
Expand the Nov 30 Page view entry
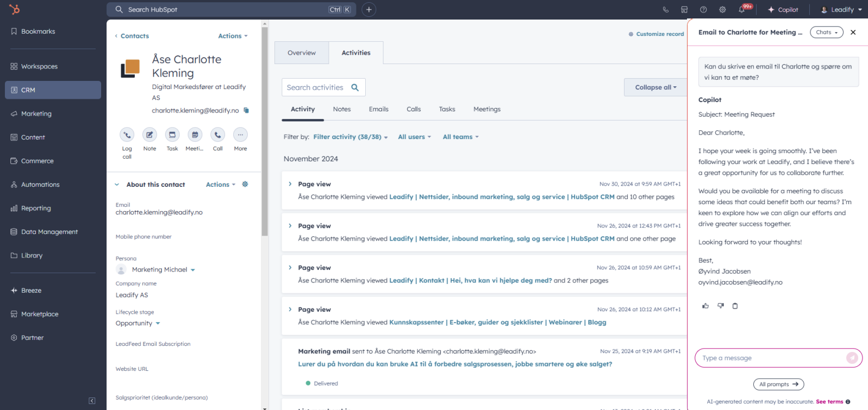[290, 184]
